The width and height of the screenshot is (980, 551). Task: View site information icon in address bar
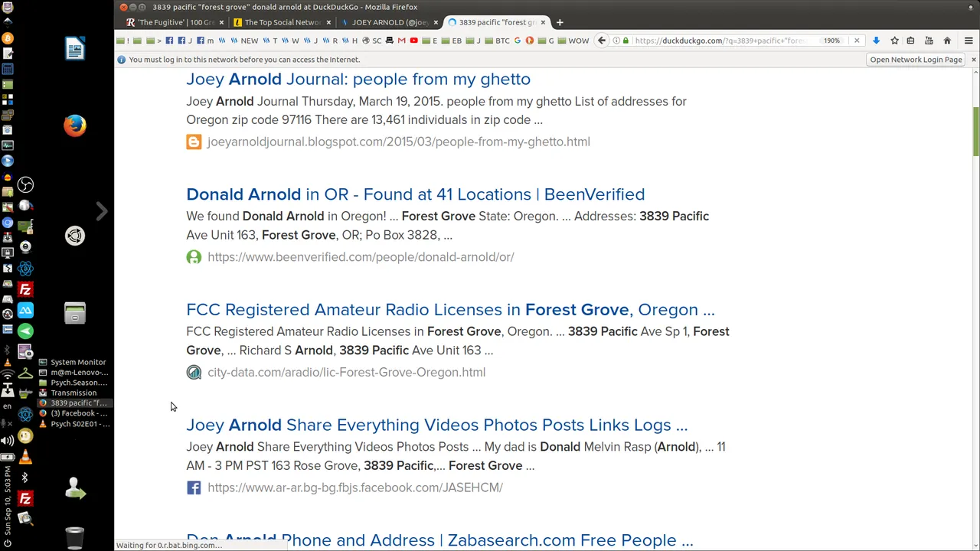pyautogui.click(x=616, y=41)
